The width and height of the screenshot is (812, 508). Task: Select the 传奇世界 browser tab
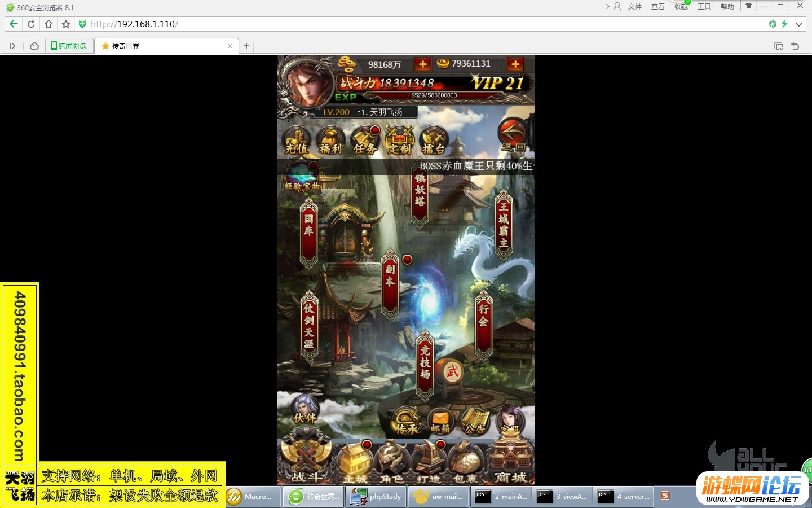tap(166, 46)
